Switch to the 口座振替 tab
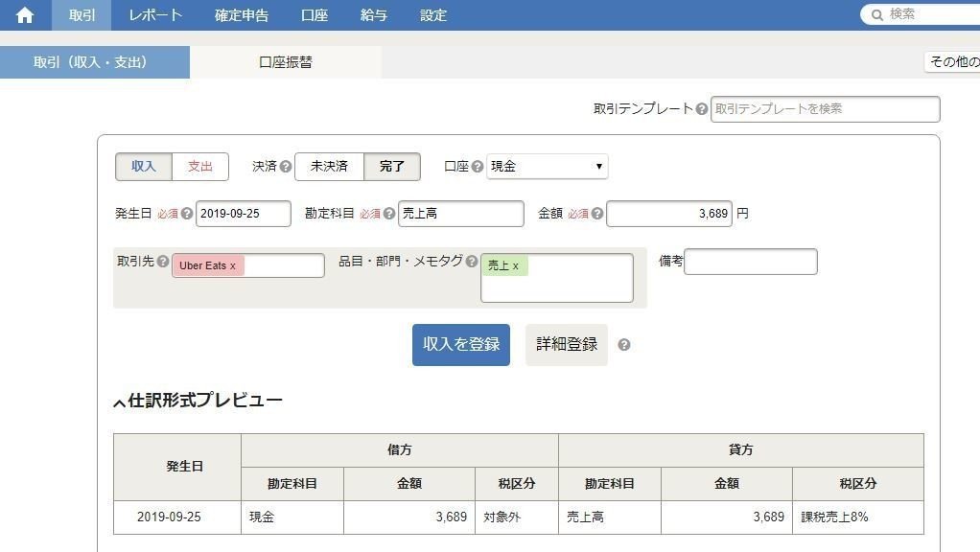 286,60
